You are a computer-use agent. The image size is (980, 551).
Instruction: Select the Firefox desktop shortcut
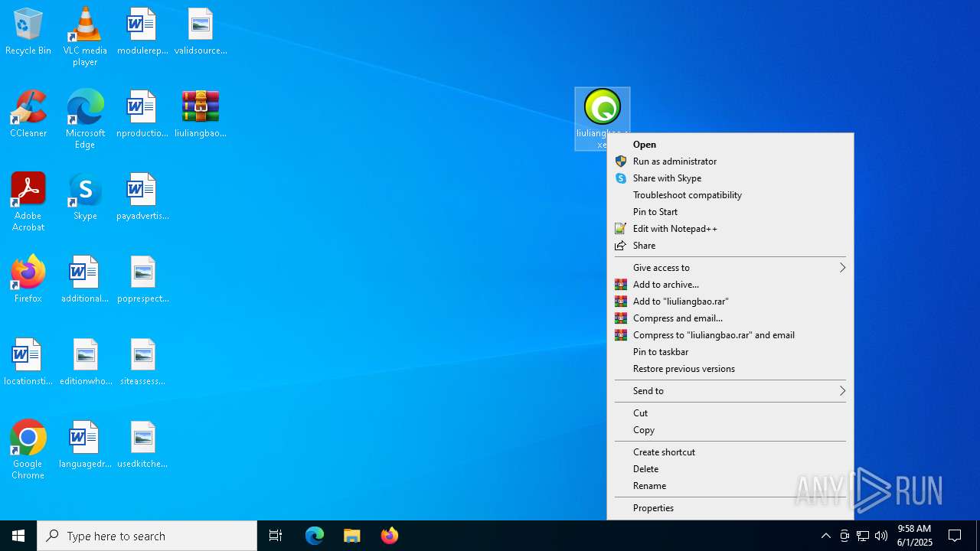coord(28,280)
